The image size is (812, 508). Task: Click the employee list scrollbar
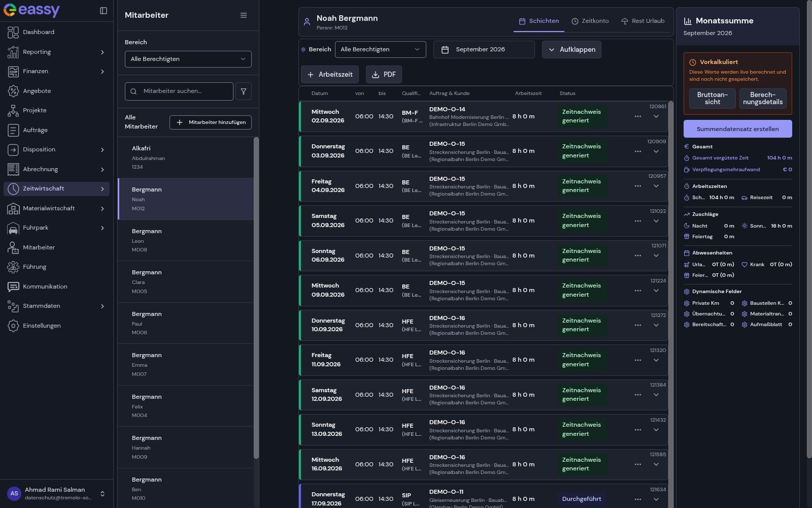[x=256, y=297]
